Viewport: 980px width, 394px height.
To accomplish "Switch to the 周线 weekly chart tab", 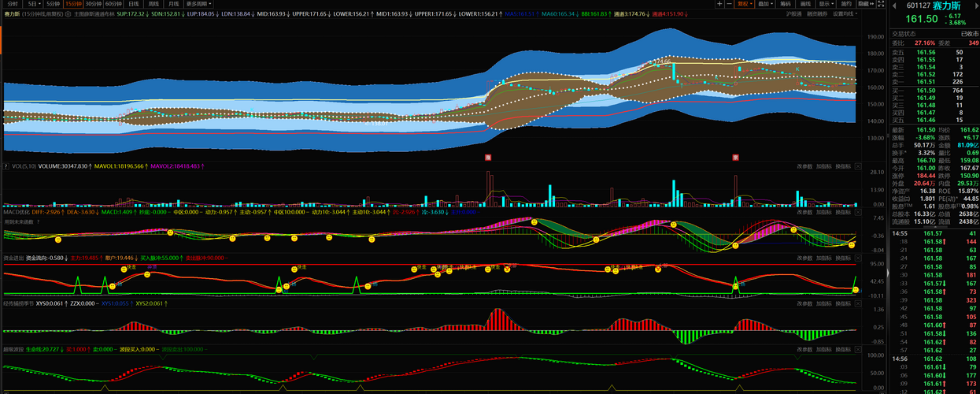I will coord(153,4).
